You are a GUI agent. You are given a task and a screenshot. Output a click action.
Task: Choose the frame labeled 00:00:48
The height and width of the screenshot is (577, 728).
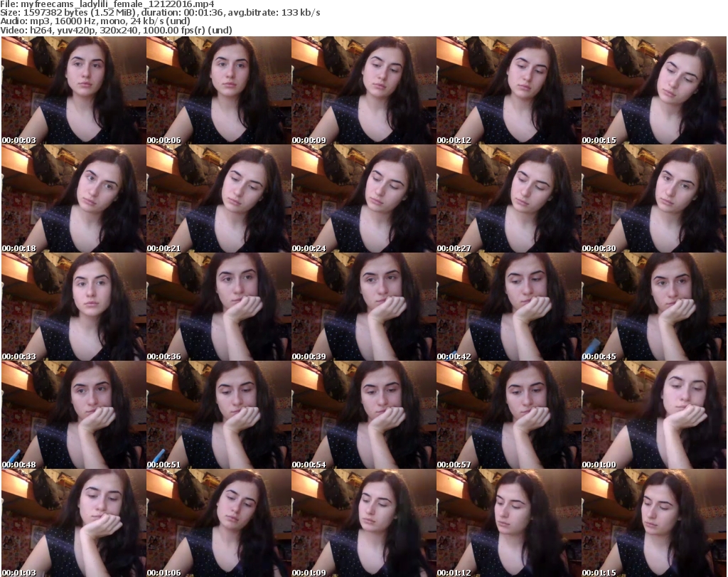(x=73, y=415)
